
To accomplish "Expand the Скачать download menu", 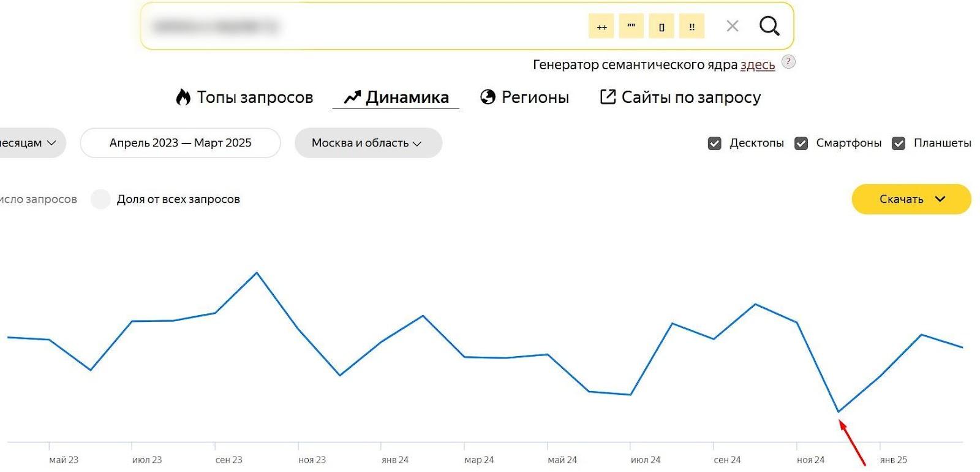I will [911, 199].
